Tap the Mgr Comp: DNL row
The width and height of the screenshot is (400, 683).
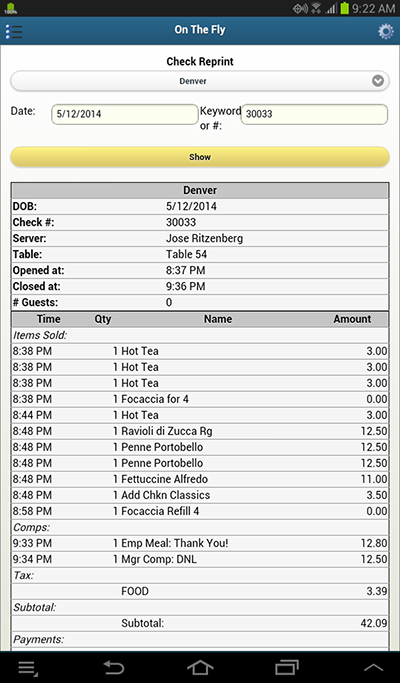[x=200, y=559]
